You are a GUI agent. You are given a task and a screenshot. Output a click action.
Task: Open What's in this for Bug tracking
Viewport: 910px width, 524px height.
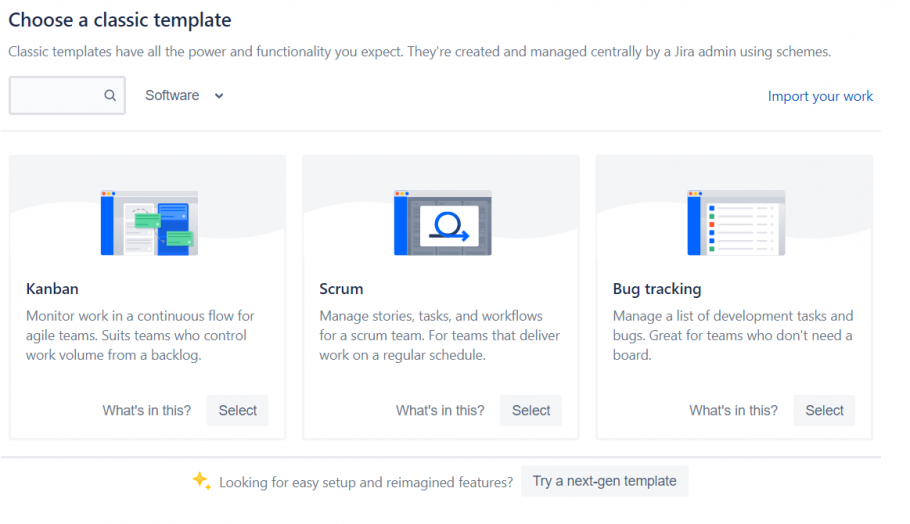tap(734, 410)
